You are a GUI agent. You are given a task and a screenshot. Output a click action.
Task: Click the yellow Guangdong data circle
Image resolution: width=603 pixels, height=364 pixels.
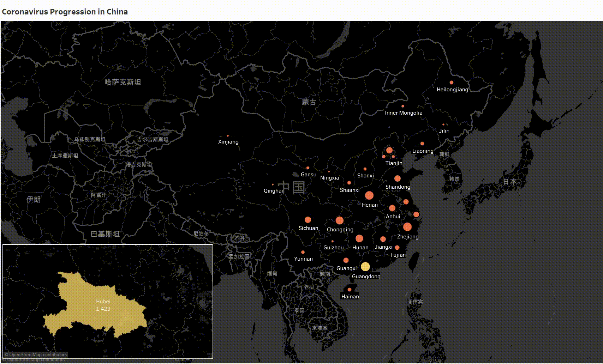365,267
